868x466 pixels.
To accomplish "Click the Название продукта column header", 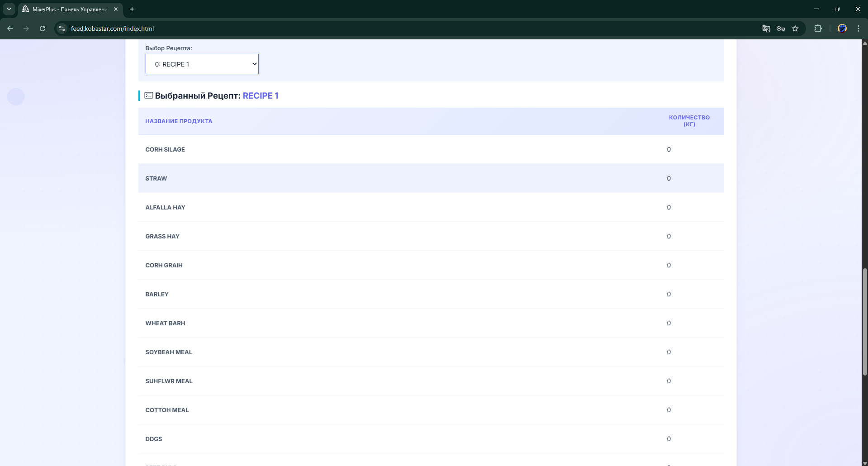I will pyautogui.click(x=179, y=121).
